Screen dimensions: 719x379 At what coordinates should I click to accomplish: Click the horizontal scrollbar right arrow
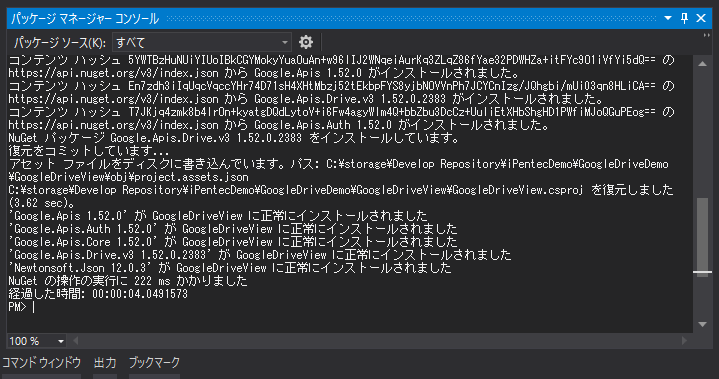(685, 341)
